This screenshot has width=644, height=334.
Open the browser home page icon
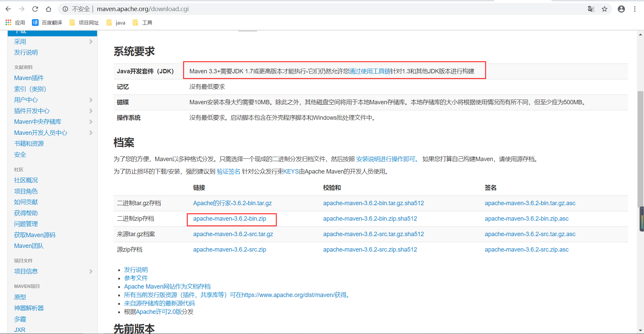pos(49,9)
